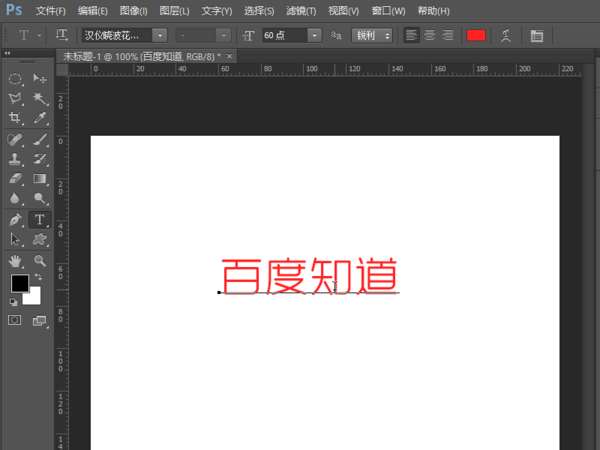
Task: Select the History Brush tool
Action: tap(40, 159)
